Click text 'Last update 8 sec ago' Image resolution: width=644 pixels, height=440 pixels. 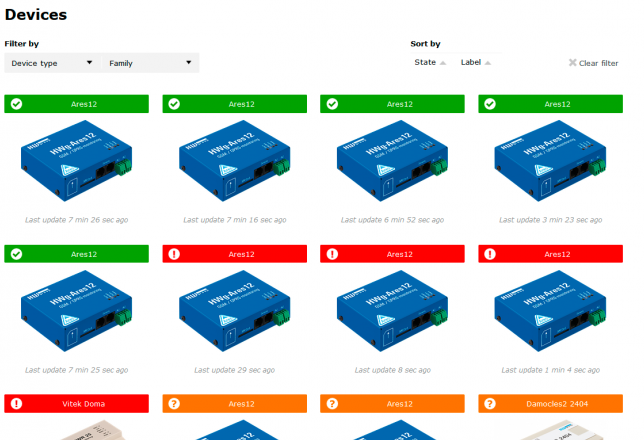392,370
